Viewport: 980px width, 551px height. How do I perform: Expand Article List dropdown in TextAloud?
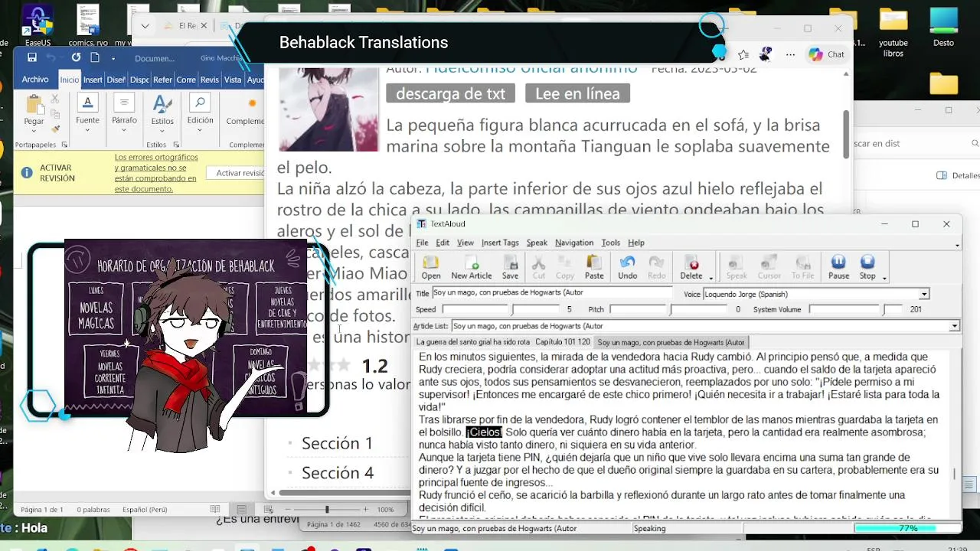pos(954,326)
